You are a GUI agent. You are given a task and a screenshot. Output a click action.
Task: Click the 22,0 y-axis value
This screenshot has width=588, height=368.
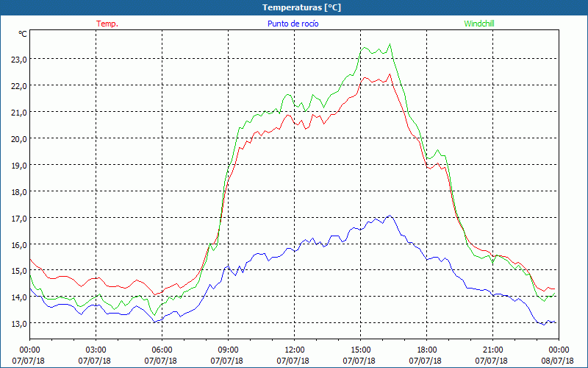point(19,85)
